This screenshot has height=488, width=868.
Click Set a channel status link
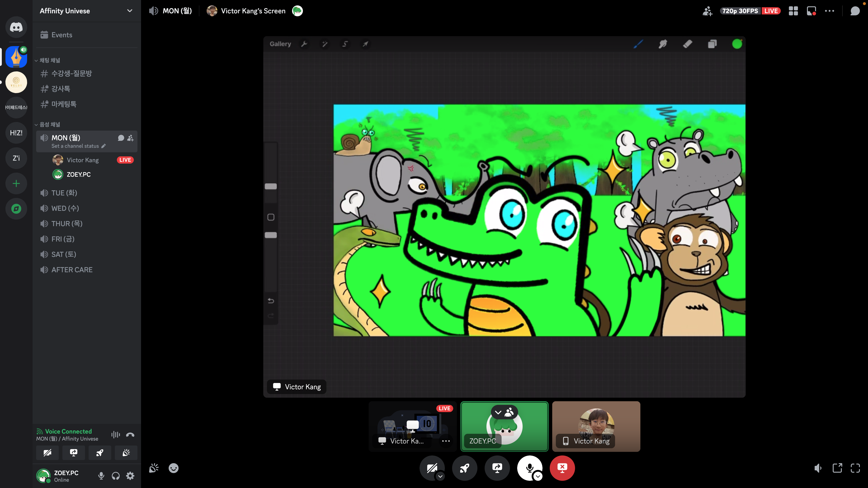click(x=75, y=146)
